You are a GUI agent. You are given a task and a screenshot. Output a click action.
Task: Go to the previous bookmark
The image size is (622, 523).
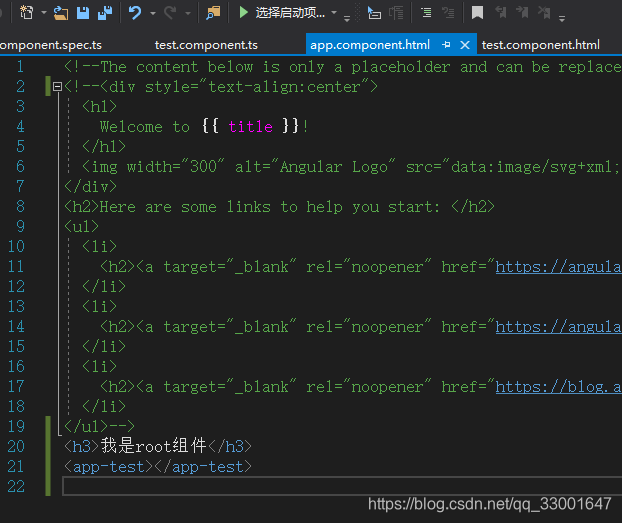click(501, 13)
